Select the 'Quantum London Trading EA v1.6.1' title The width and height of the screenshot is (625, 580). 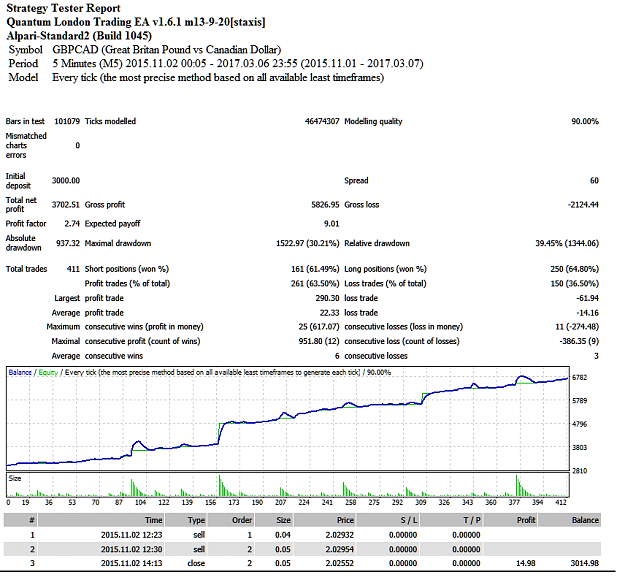[136, 22]
